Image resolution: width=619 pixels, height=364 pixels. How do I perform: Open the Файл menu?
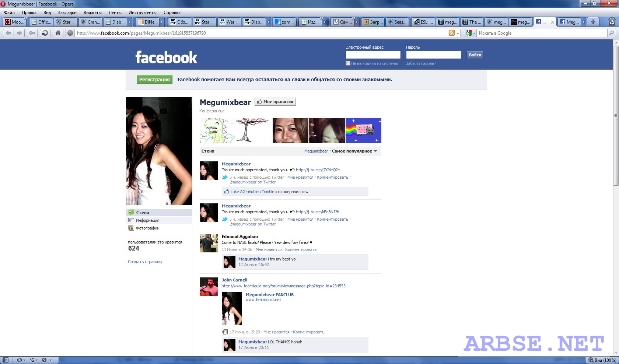pyautogui.click(x=9, y=13)
